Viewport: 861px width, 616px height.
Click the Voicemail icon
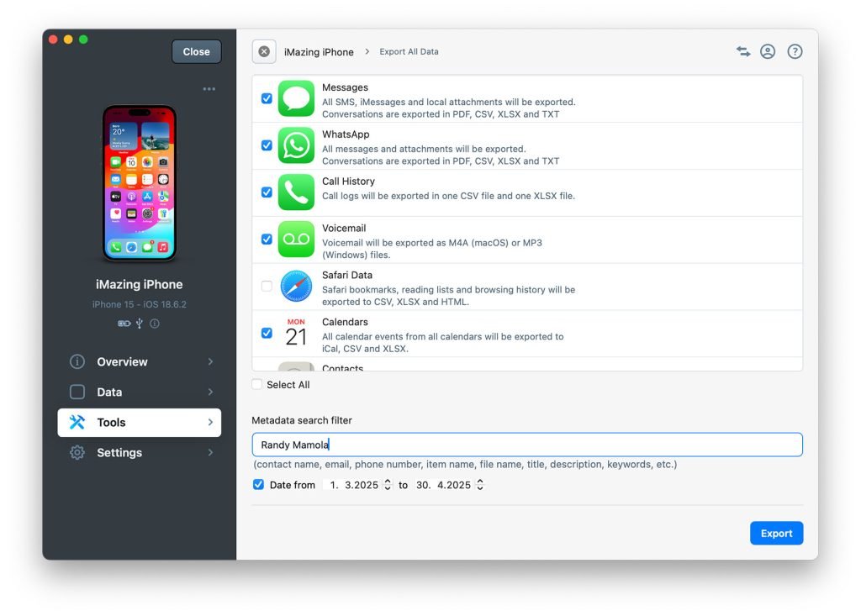(296, 240)
